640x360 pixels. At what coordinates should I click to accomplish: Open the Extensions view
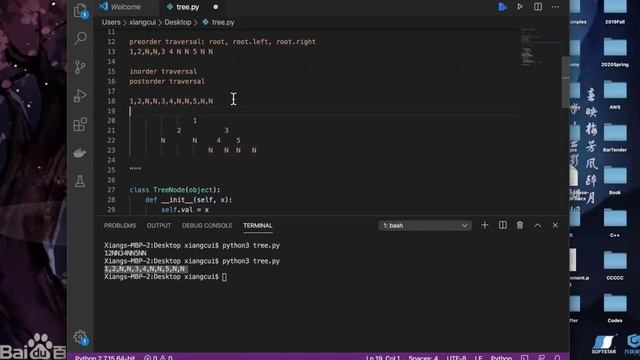coord(80,124)
